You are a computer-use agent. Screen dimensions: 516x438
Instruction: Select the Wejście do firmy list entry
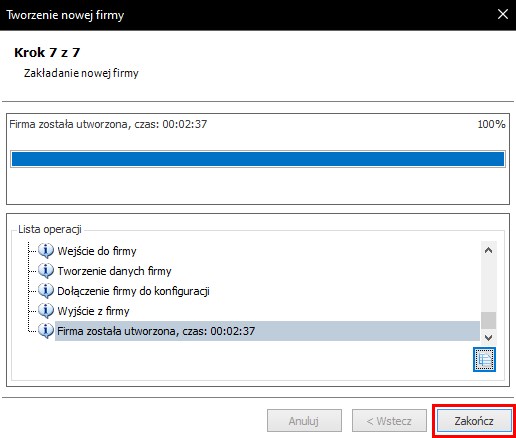(97, 251)
